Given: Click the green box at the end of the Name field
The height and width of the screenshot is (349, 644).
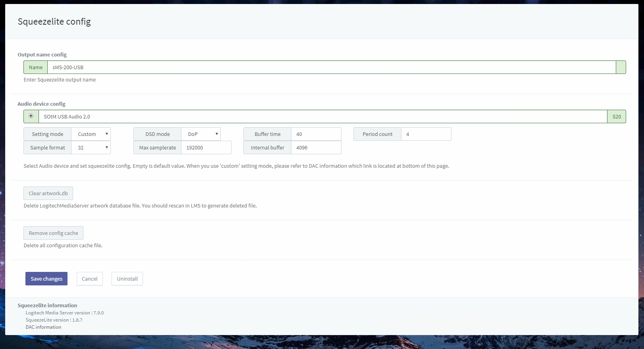Looking at the screenshot, I should point(621,68).
